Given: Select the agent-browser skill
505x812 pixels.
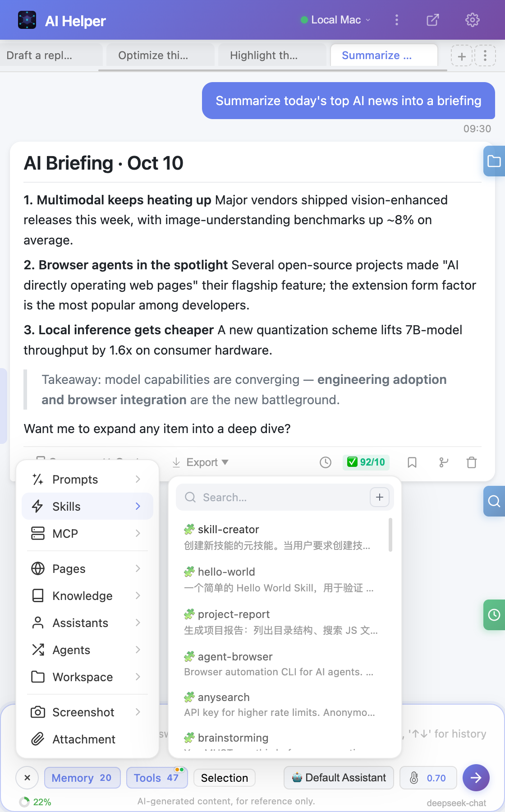Looking at the screenshot, I should click(x=281, y=664).
